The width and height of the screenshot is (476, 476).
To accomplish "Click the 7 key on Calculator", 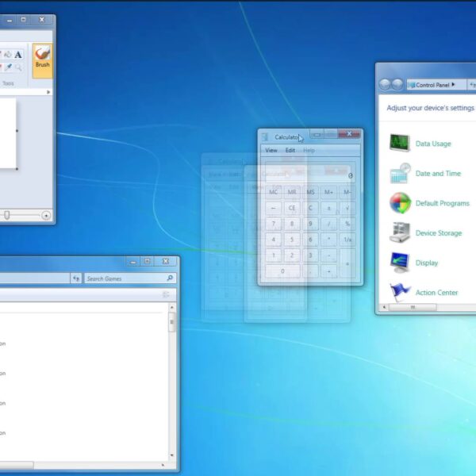I will (273, 224).
